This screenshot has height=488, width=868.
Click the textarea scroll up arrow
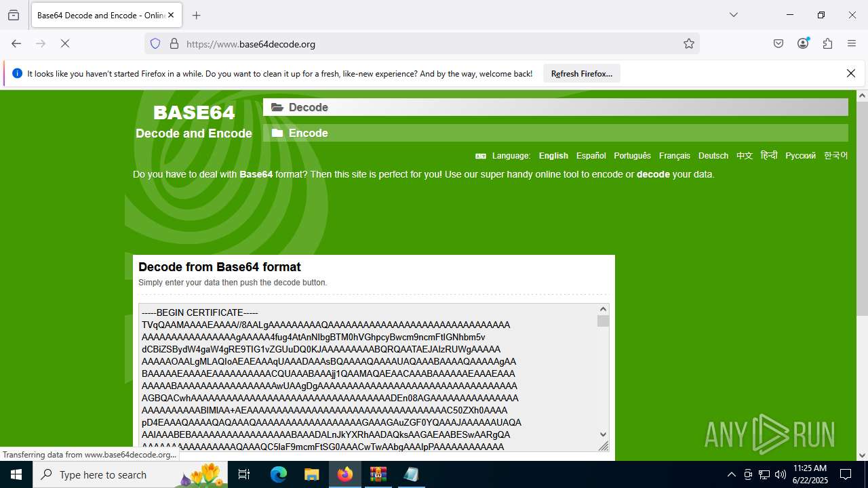tap(603, 310)
